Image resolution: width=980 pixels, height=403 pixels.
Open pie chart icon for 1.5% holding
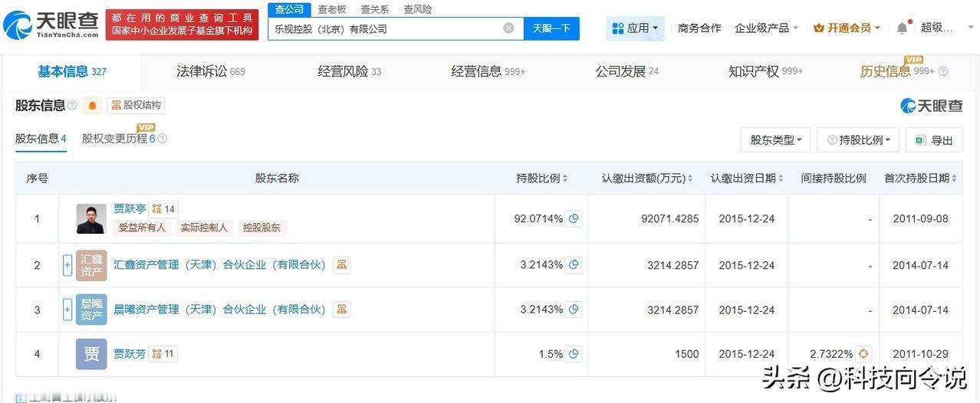point(574,354)
